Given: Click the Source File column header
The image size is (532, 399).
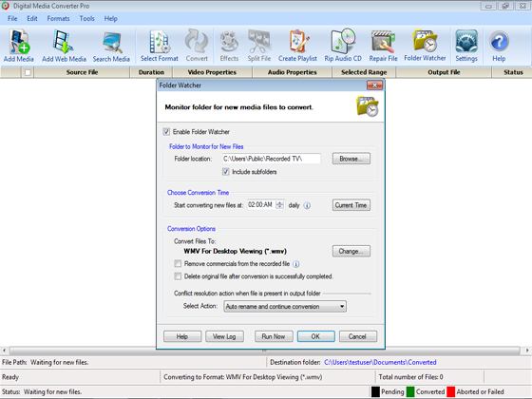Looking at the screenshot, I should pyautogui.click(x=82, y=72).
